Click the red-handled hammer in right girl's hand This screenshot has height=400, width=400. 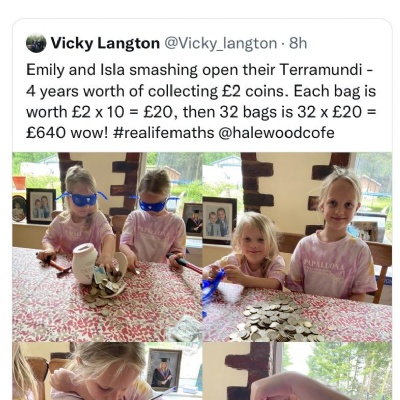tap(185, 263)
